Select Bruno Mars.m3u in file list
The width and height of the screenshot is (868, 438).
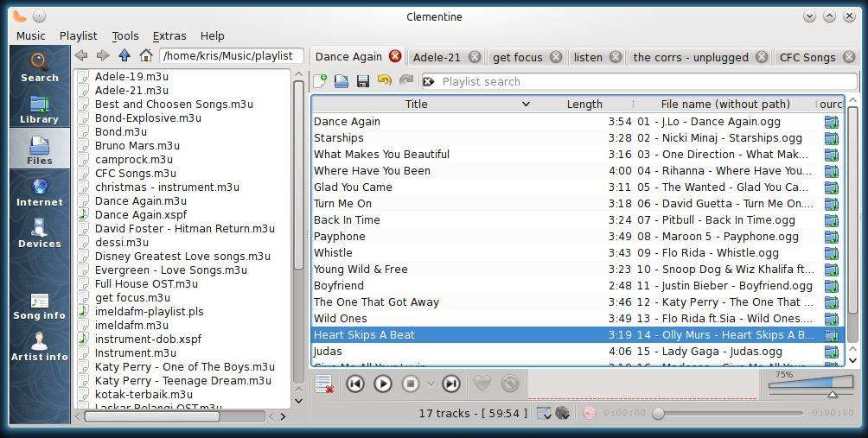[137, 145]
